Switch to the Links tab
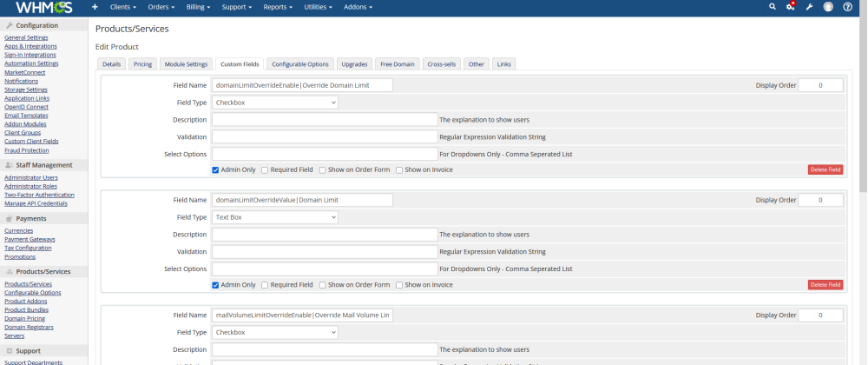The image size is (868, 365). pos(503,64)
